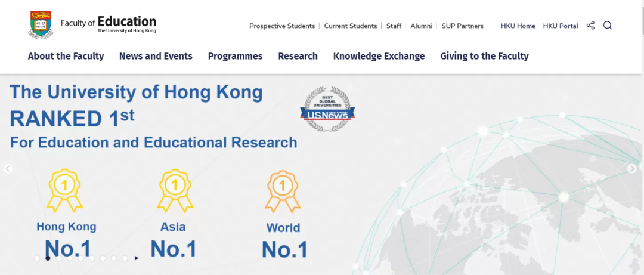Open the Programmes menu

[235, 56]
